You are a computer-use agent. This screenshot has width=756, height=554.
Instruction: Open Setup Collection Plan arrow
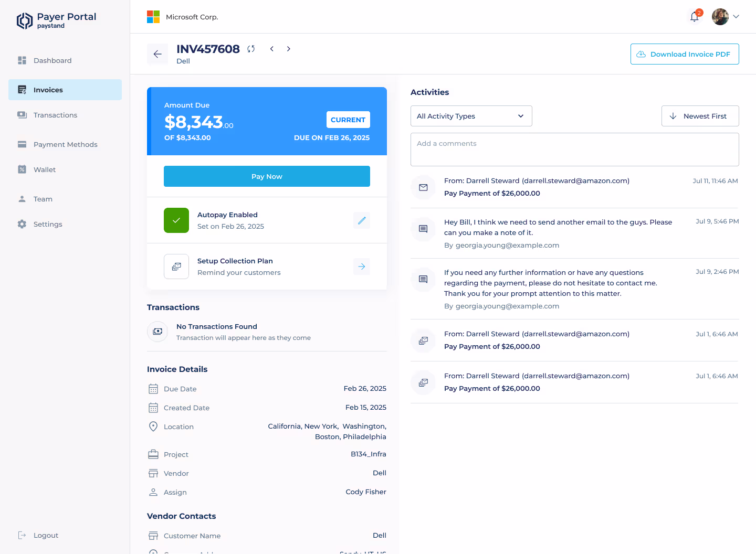click(362, 267)
